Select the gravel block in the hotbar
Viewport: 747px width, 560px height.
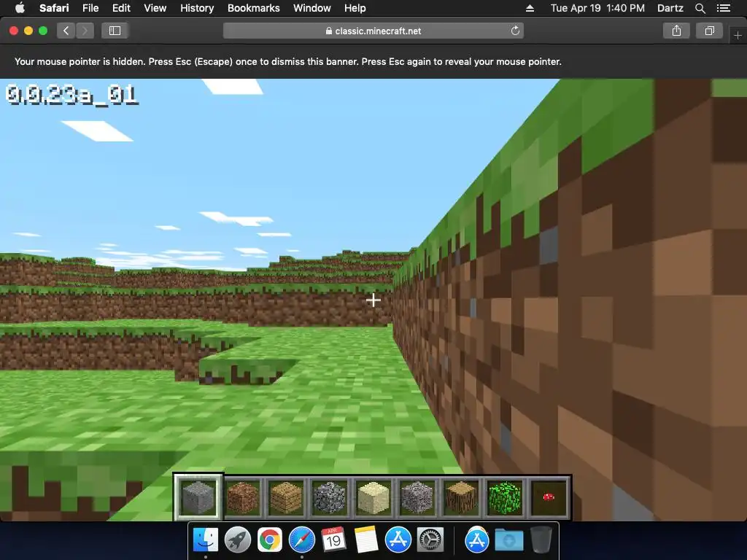pyautogui.click(x=417, y=497)
